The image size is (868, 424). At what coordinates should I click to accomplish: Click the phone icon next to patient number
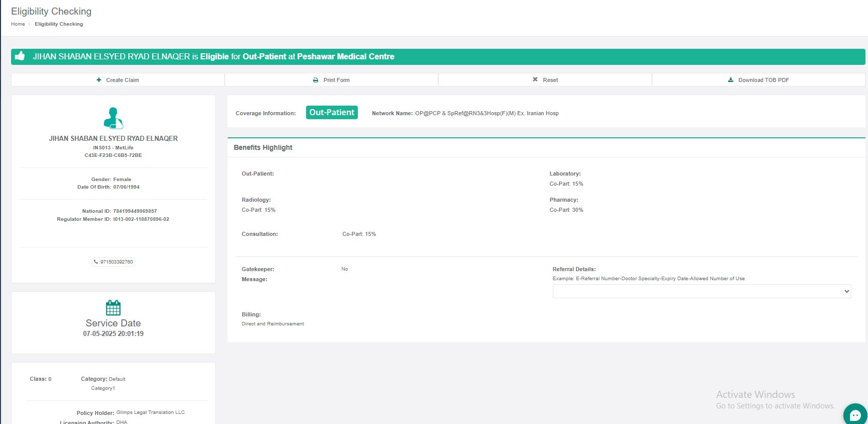tap(96, 262)
